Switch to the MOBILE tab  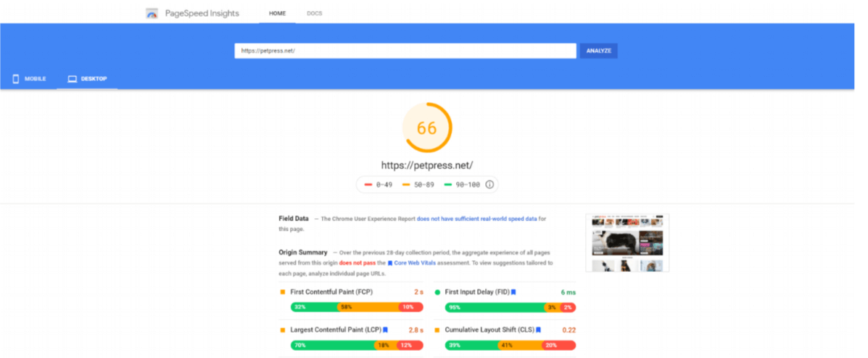pos(29,78)
